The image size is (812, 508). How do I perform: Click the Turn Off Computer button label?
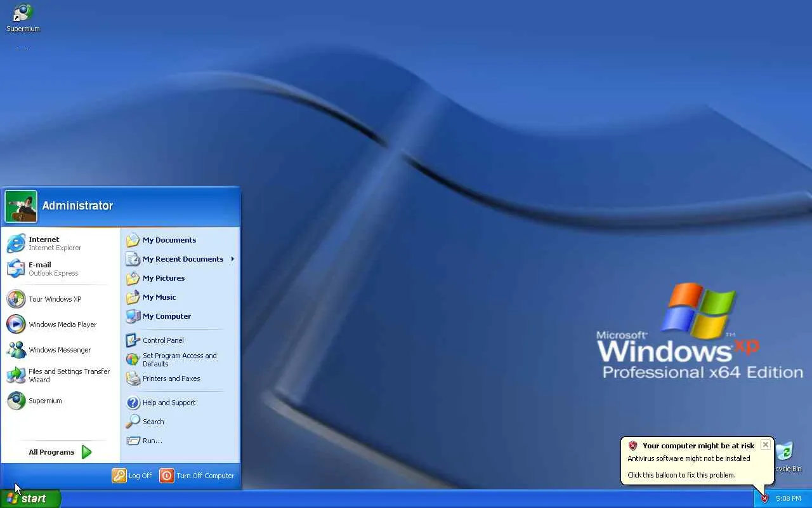coord(206,476)
